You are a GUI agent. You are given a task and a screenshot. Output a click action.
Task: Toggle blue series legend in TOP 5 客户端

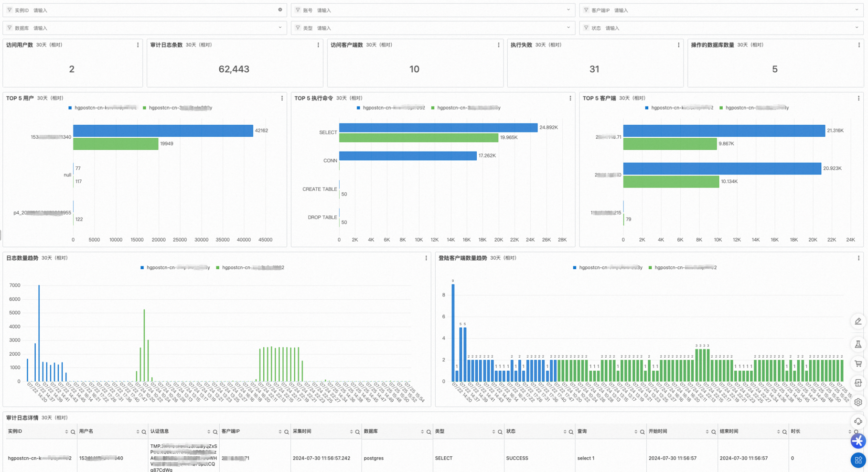679,108
